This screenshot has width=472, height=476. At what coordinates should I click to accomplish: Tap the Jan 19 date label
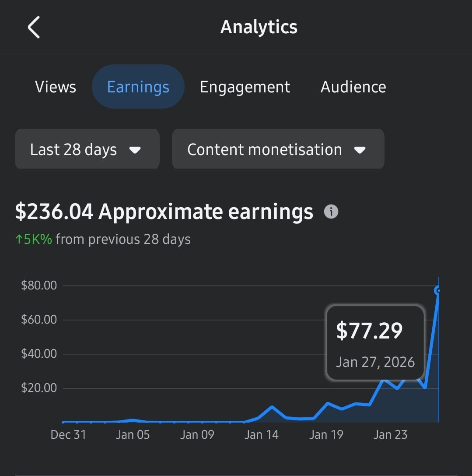pos(326,435)
